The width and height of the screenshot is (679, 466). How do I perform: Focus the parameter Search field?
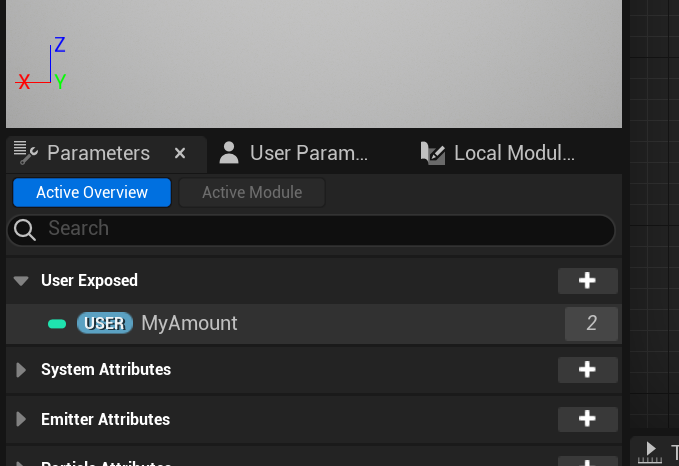click(x=320, y=229)
